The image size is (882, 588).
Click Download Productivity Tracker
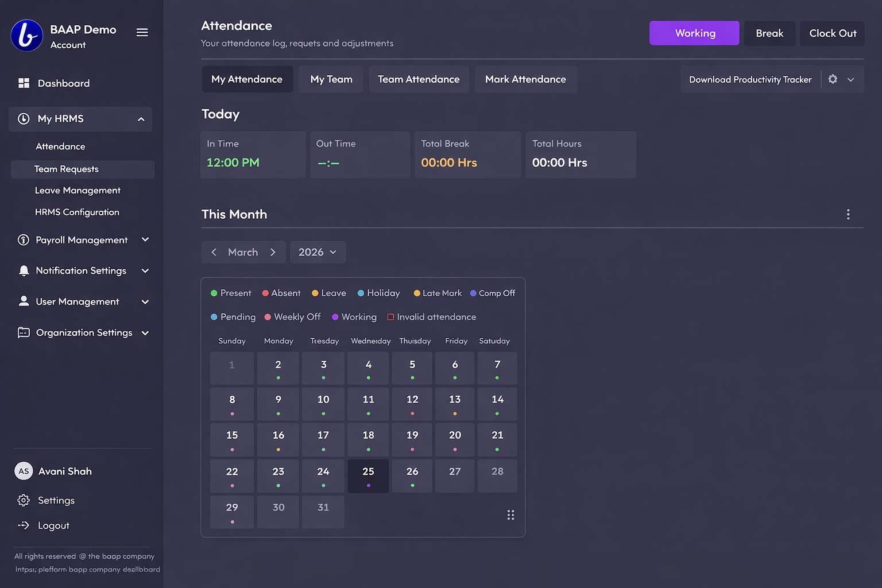(x=750, y=80)
